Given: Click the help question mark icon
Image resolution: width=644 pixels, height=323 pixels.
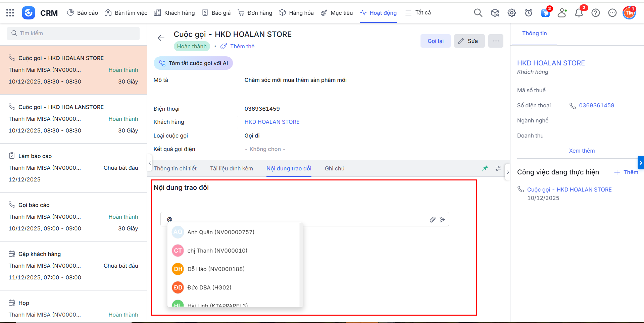Looking at the screenshot, I should pos(595,13).
